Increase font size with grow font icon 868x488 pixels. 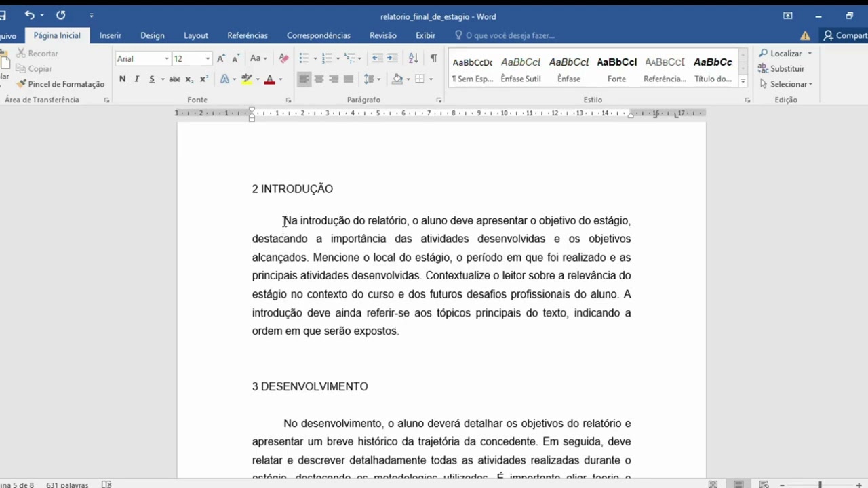click(220, 58)
